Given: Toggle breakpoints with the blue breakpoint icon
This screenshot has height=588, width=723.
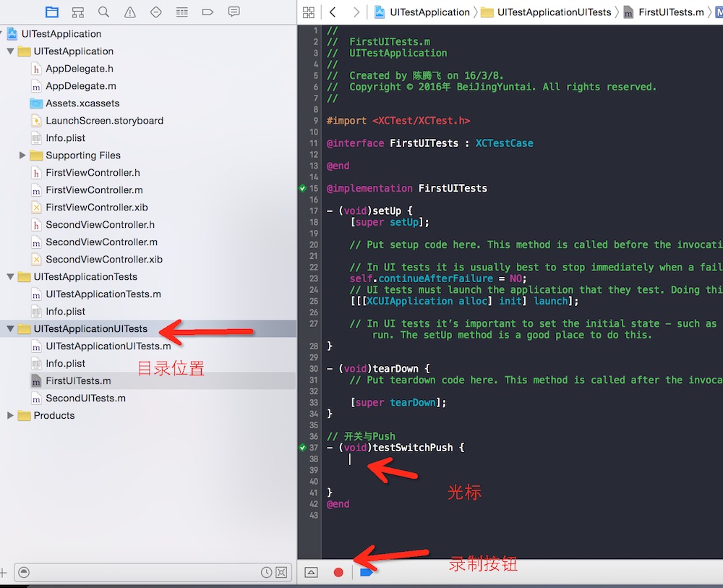Looking at the screenshot, I should pos(366,572).
